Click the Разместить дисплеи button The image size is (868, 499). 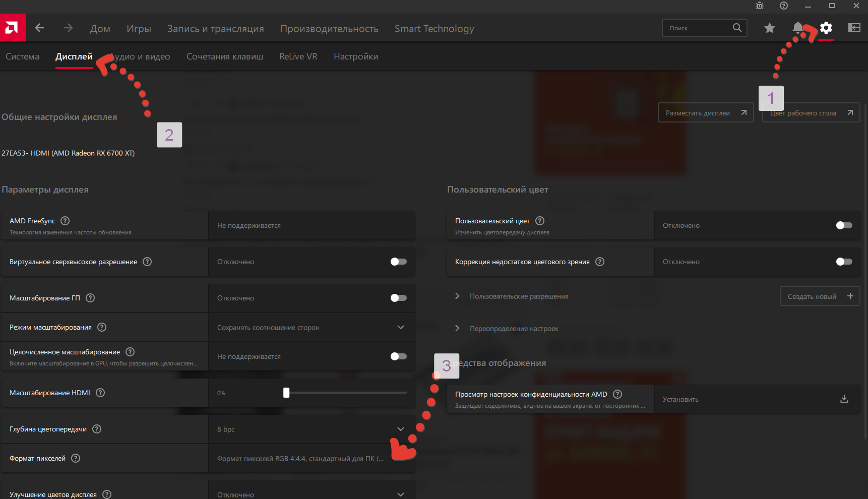click(x=705, y=113)
